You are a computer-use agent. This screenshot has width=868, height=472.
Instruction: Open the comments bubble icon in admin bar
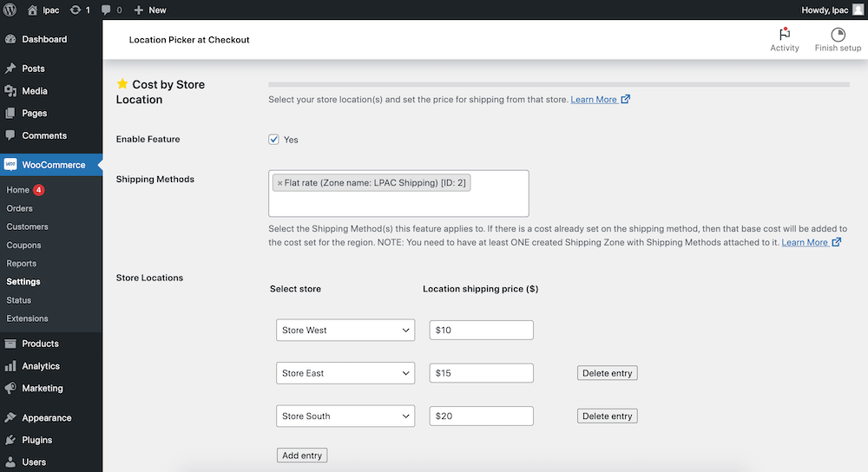[106, 10]
